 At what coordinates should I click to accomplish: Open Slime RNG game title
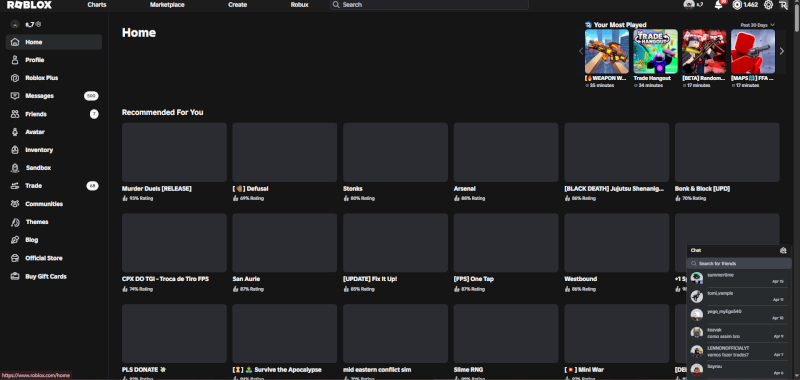click(468, 370)
